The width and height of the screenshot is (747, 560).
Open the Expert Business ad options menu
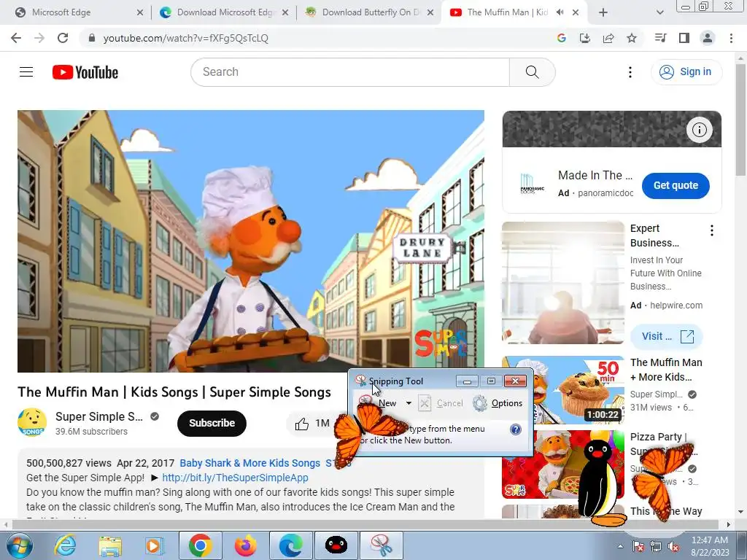[x=712, y=231]
